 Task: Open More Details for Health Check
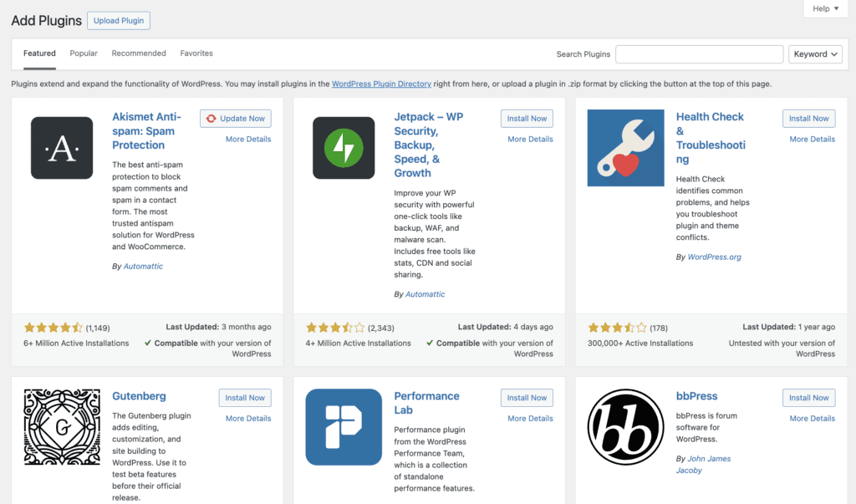813,140
